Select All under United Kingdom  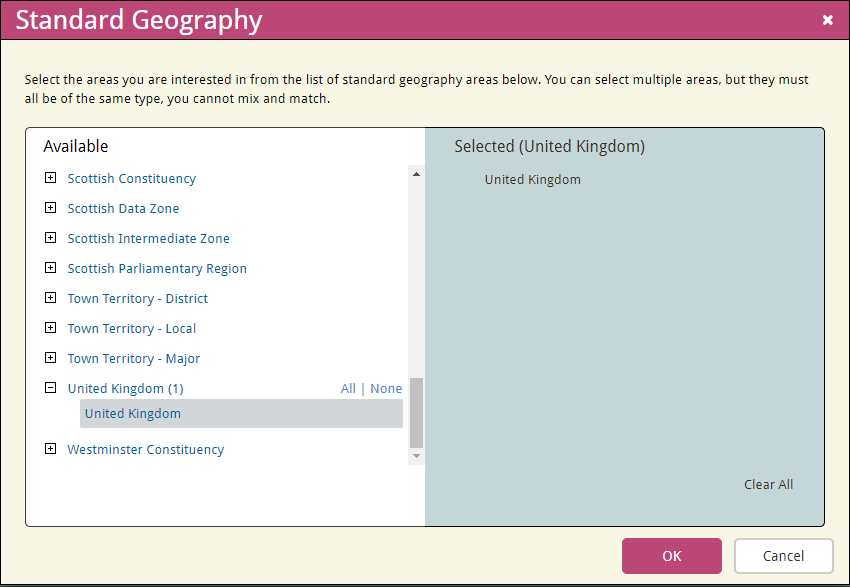348,389
